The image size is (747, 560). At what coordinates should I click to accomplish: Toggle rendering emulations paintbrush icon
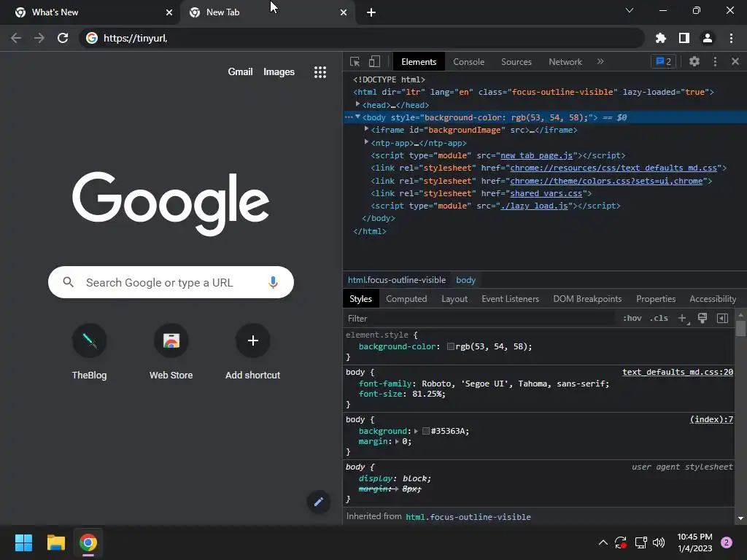[x=703, y=318]
